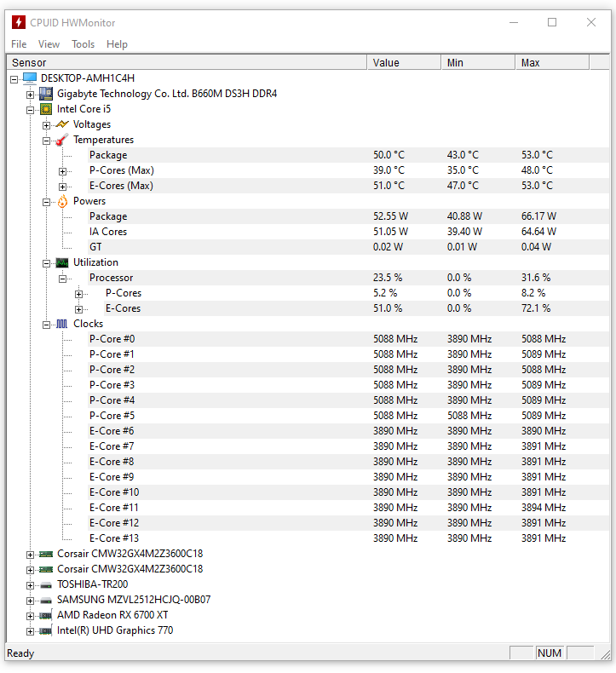The height and width of the screenshot is (673, 616).
Task: Click the TOSHIBA-TR200 drive icon
Action: point(46,584)
